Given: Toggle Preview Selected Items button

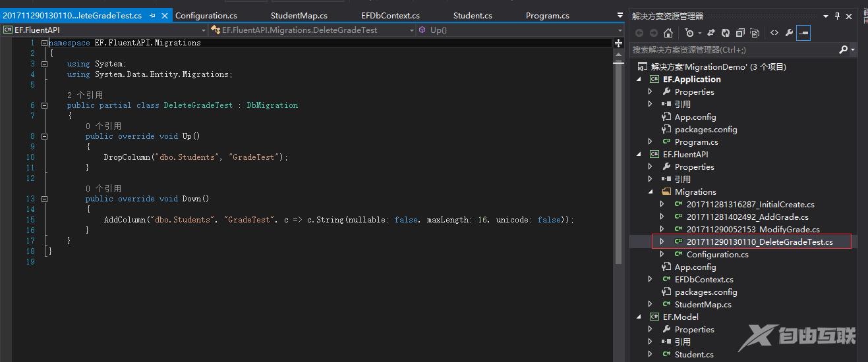Looking at the screenshot, I should pyautogui.click(x=803, y=33).
